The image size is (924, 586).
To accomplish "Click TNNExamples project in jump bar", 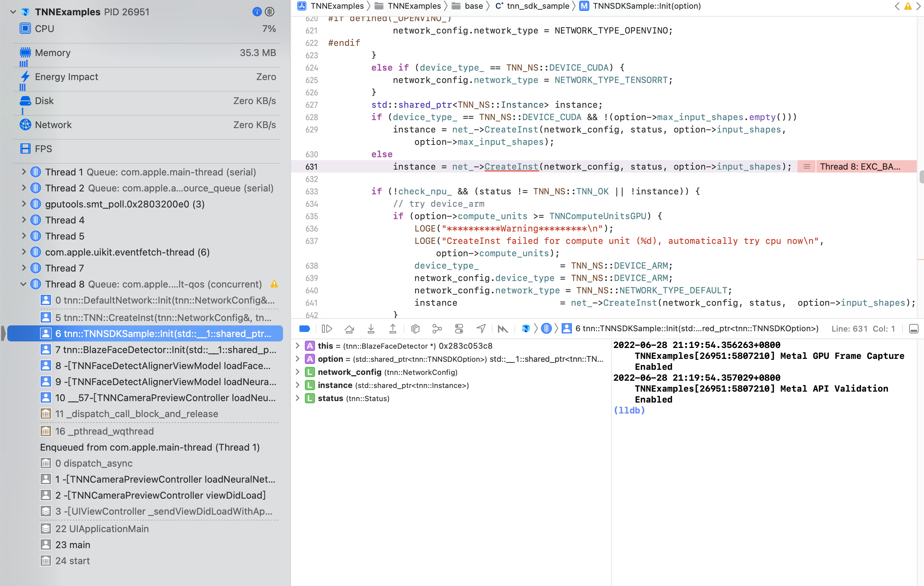I will click(x=331, y=6).
